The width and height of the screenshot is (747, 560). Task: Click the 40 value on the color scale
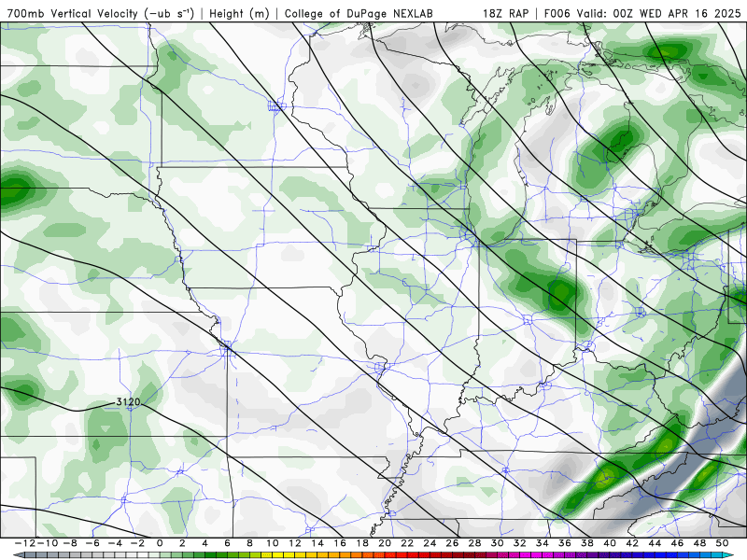click(610, 543)
